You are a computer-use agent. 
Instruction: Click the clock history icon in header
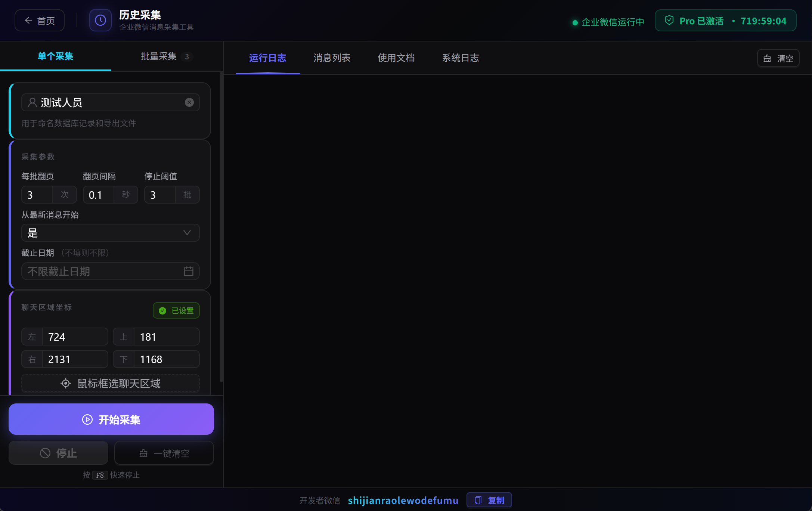tap(100, 20)
